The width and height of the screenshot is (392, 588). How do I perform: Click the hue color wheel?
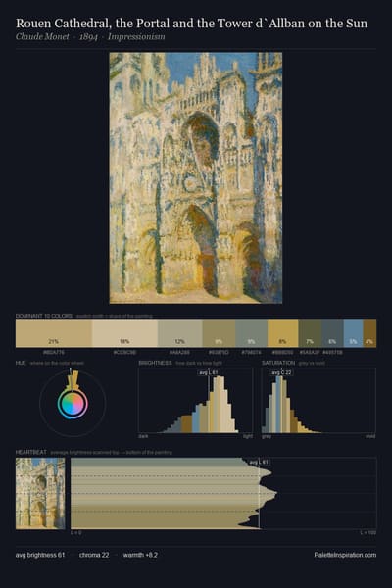click(x=73, y=404)
